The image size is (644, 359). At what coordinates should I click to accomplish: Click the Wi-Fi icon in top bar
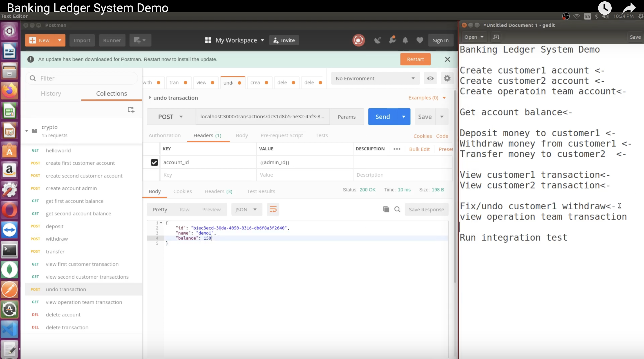click(577, 16)
